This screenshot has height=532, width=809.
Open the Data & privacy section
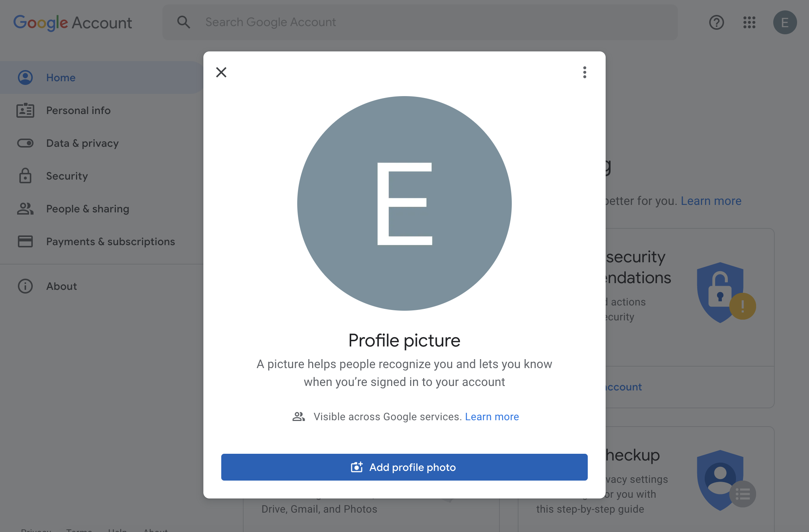[x=82, y=143]
